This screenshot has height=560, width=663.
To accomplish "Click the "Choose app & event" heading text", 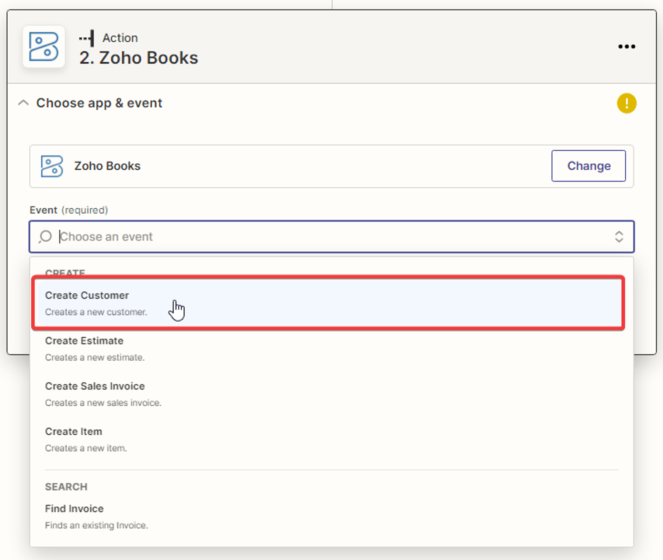I will point(99,103).
